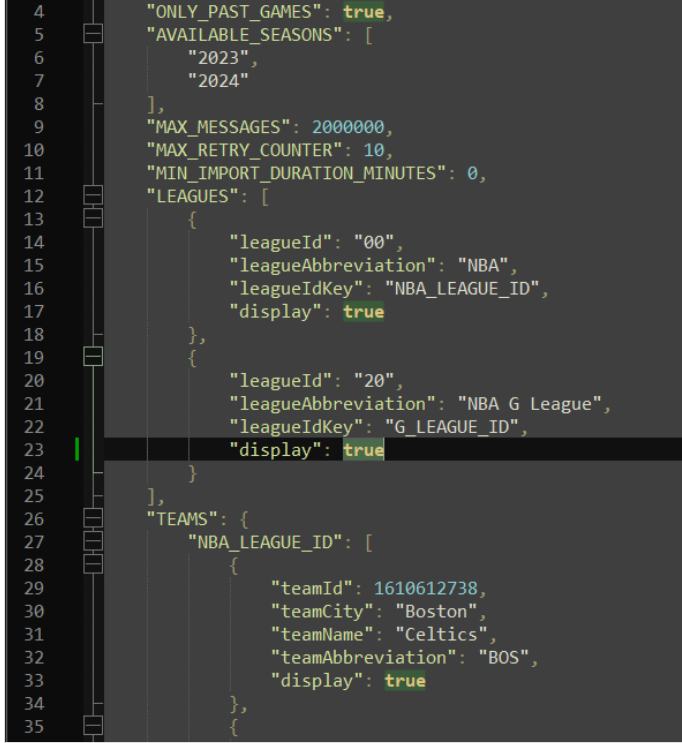
Task: Click line number 23 in the gutter
Action: pos(34,450)
